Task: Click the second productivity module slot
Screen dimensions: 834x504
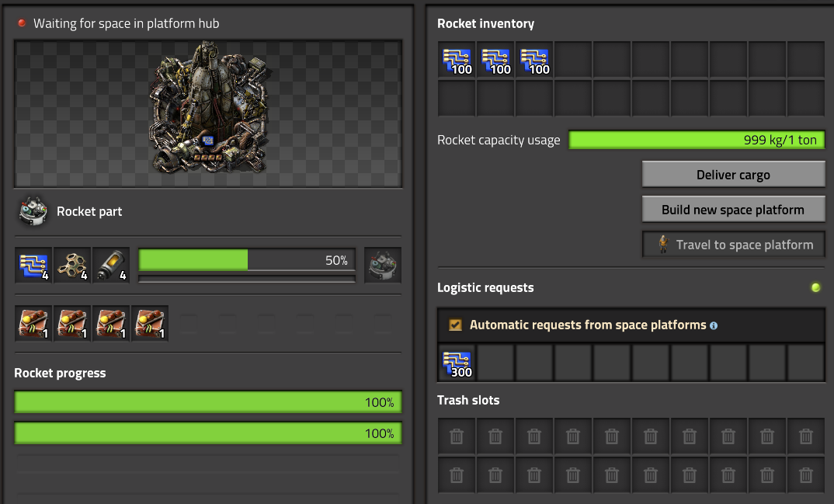Action: pos(72,323)
